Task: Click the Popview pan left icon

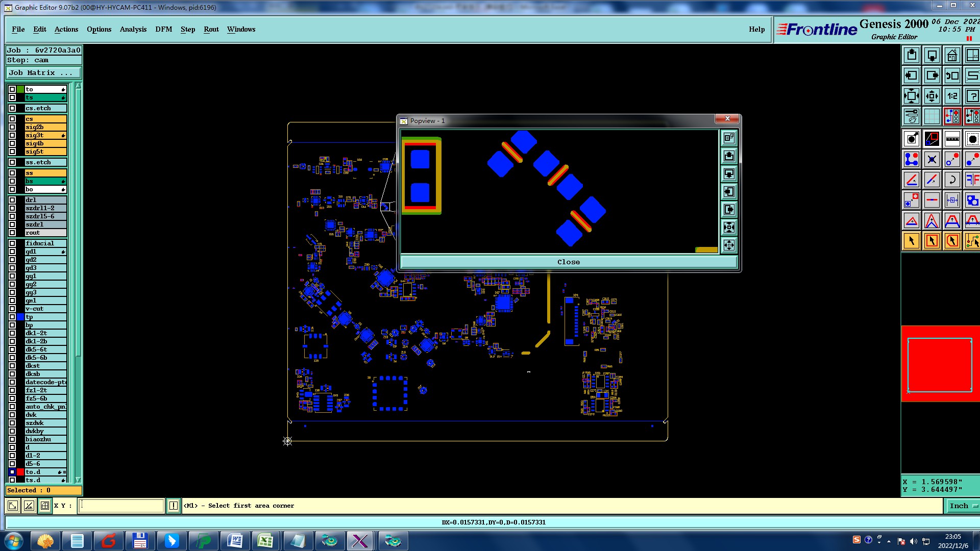Action: (x=729, y=191)
